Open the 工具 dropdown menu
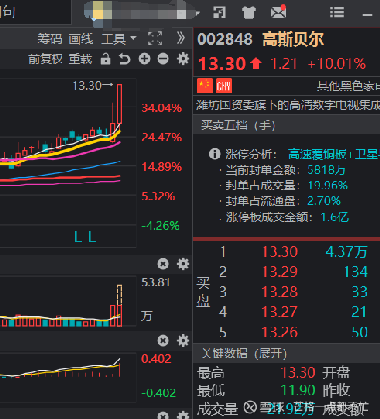This screenshot has width=380, height=419. [119, 39]
